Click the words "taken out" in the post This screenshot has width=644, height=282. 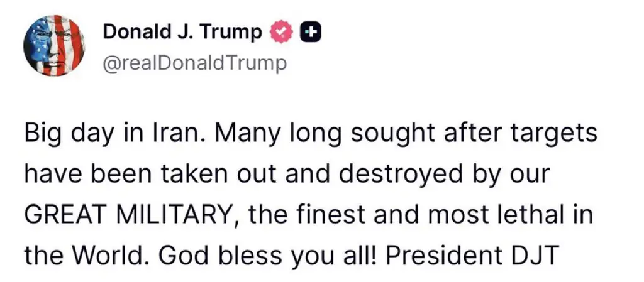(x=214, y=175)
